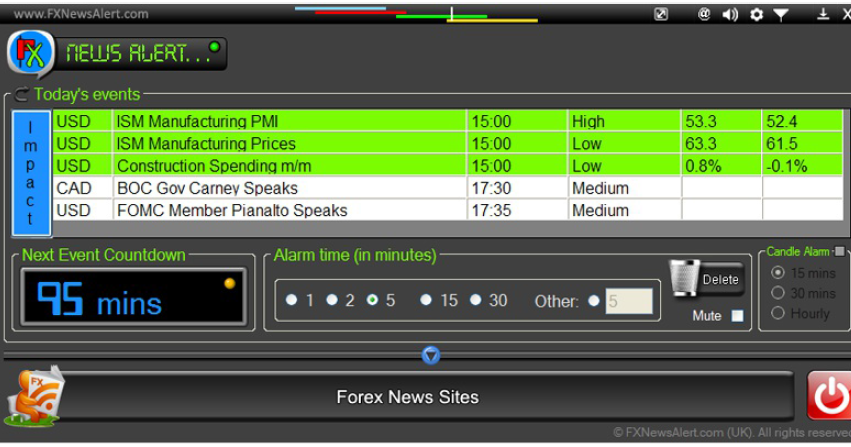Click the Other alarm minutes input field
851x447 pixels.
click(x=629, y=301)
